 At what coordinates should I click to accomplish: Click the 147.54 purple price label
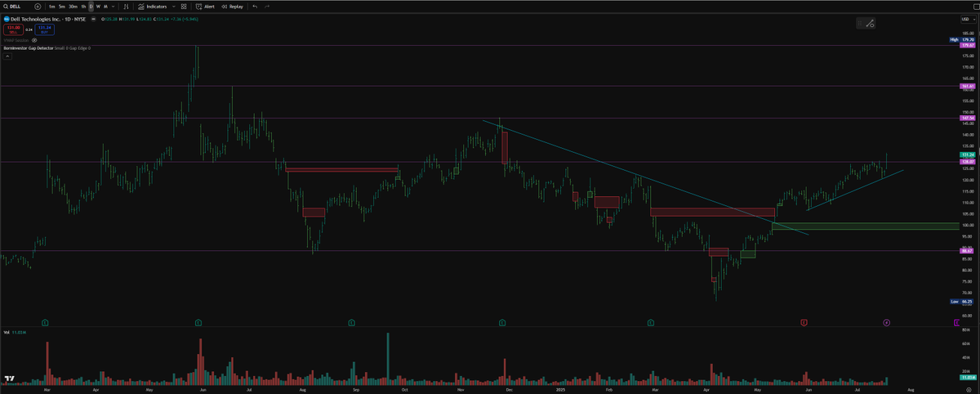pos(969,118)
